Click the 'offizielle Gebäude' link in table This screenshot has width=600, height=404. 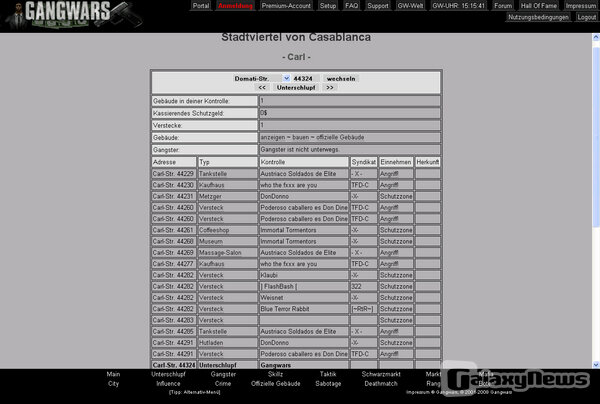[340, 137]
